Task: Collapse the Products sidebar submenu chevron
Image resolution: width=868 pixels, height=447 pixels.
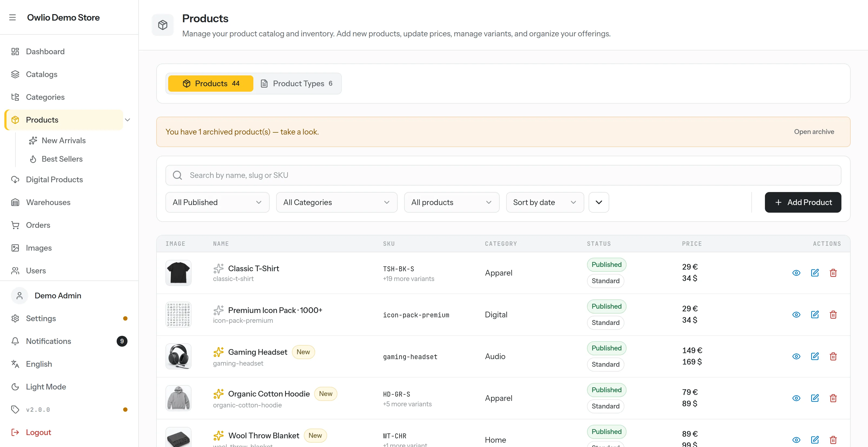Action: 127,120
